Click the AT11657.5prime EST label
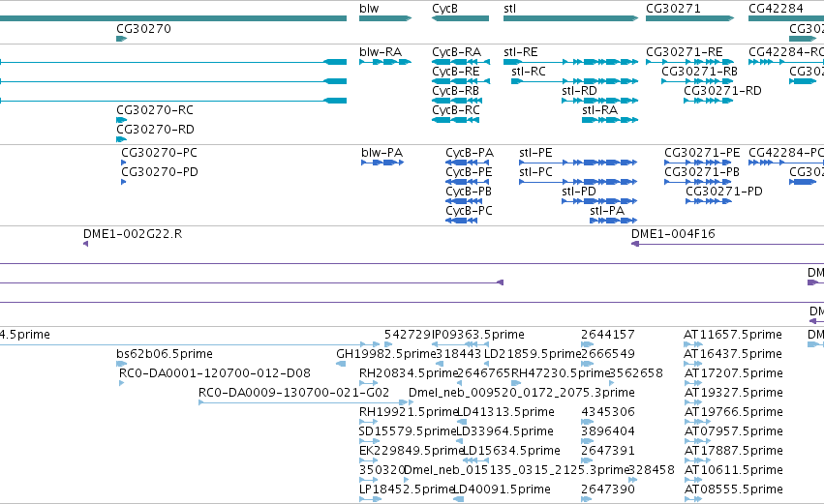Image resolution: width=824 pixels, height=504 pixels. tap(733, 335)
